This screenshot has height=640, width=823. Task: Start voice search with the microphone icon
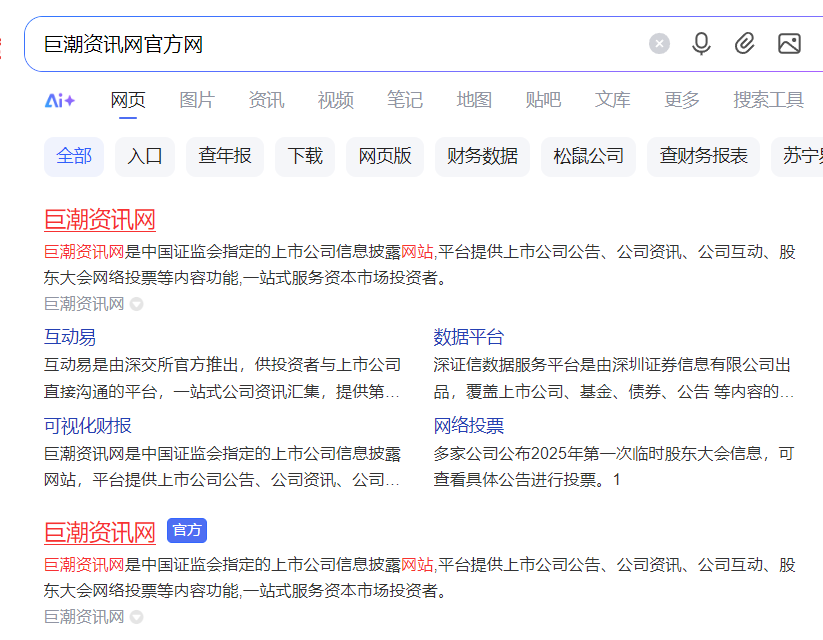pos(701,44)
